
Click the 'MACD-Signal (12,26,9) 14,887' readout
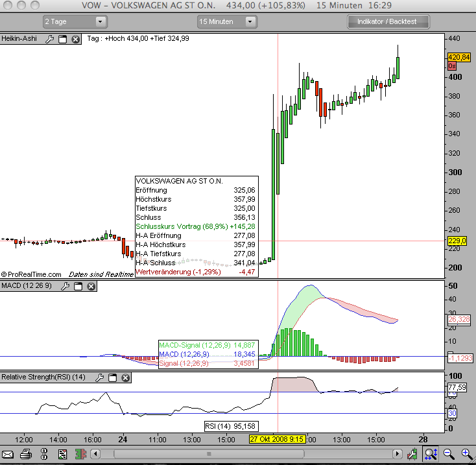pos(208,345)
